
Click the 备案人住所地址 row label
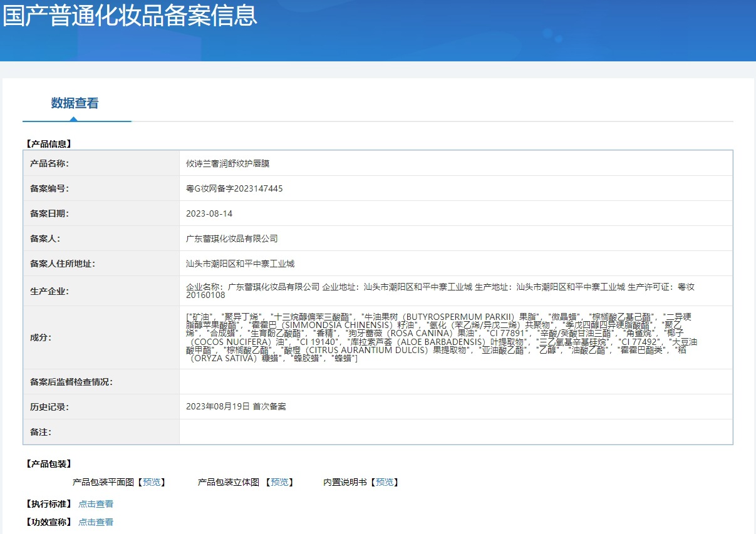click(x=63, y=264)
